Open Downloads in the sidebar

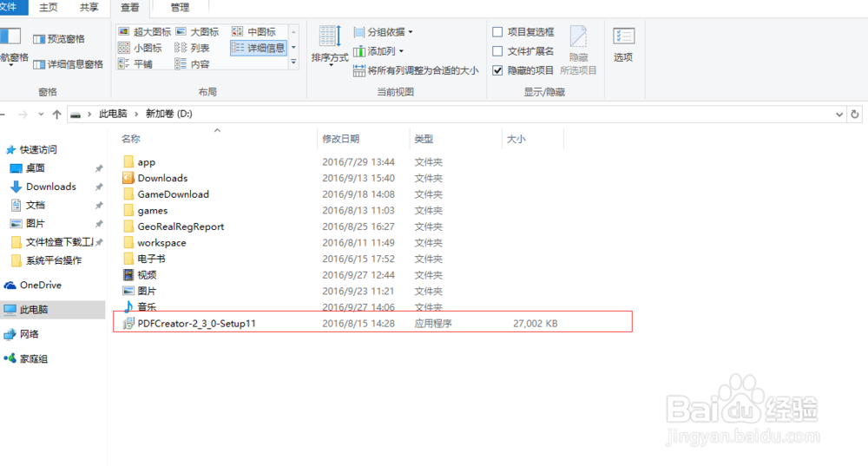44,187
